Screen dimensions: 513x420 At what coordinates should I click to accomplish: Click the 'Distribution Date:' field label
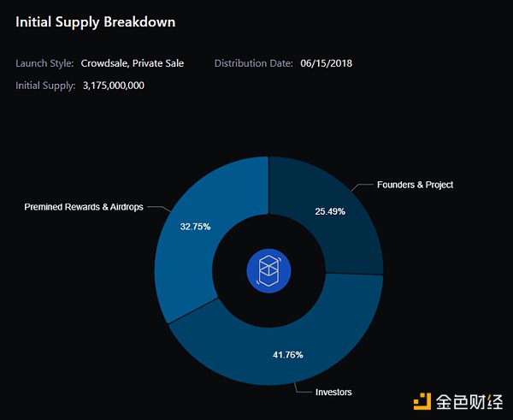[x=254, y=63]
